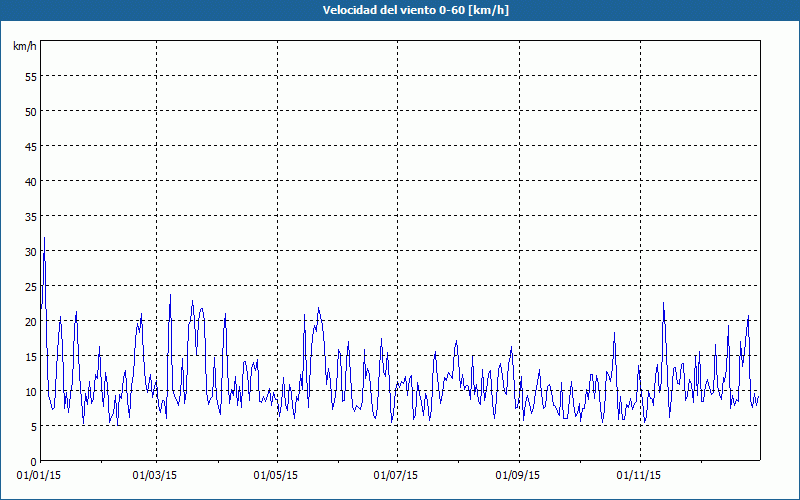Click the date label 01/09/15

point(518,476)
